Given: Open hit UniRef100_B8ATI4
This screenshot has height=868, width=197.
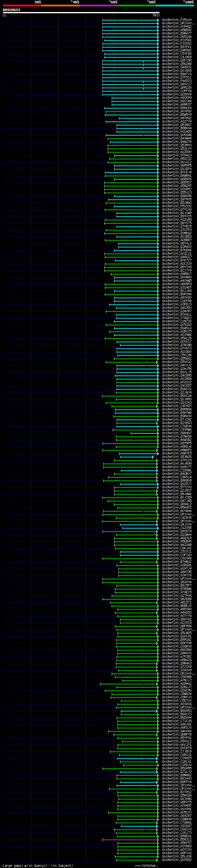Looking at the screenshot, I should coord(176,74).
